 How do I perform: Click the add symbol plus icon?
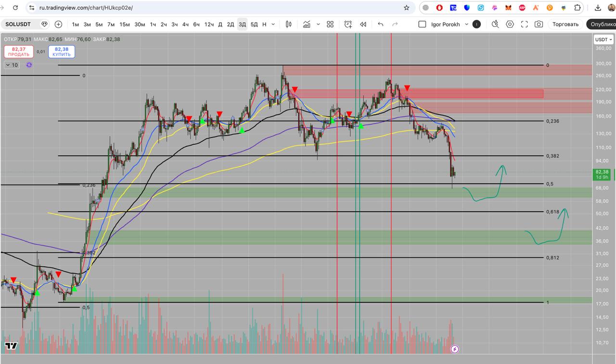(x=58, y=24)
